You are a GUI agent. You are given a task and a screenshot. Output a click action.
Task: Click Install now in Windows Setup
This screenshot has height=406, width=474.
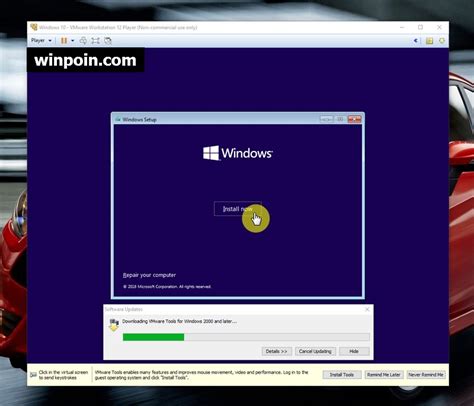[237, 209]
